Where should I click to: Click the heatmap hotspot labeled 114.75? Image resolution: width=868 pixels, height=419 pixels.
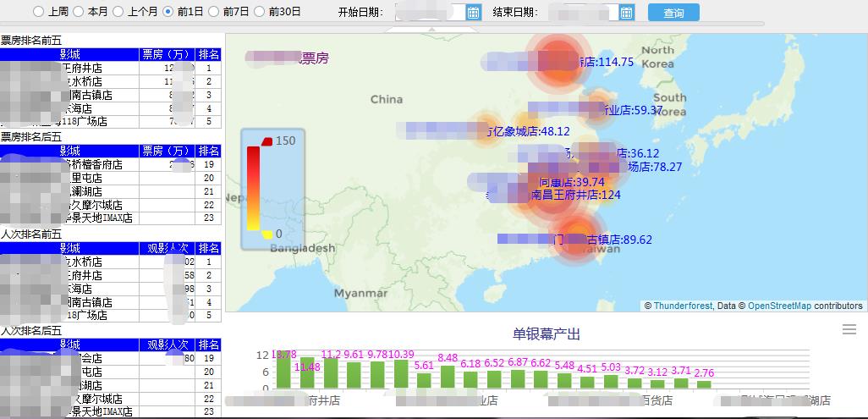coord(557,59)
